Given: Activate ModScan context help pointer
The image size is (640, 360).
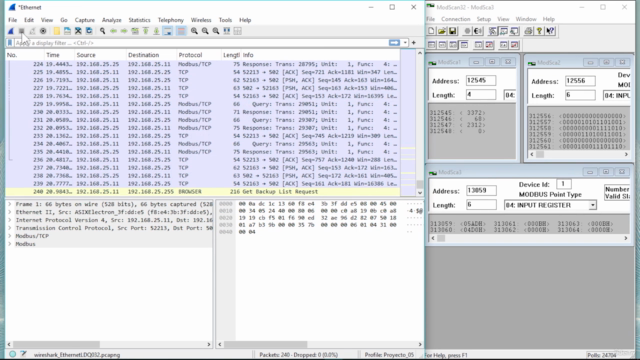Looking at the screenshot, I should 550,31.
